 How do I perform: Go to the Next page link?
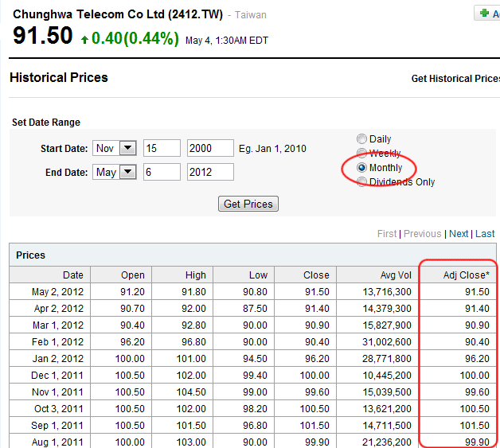(x=459, y=234)
